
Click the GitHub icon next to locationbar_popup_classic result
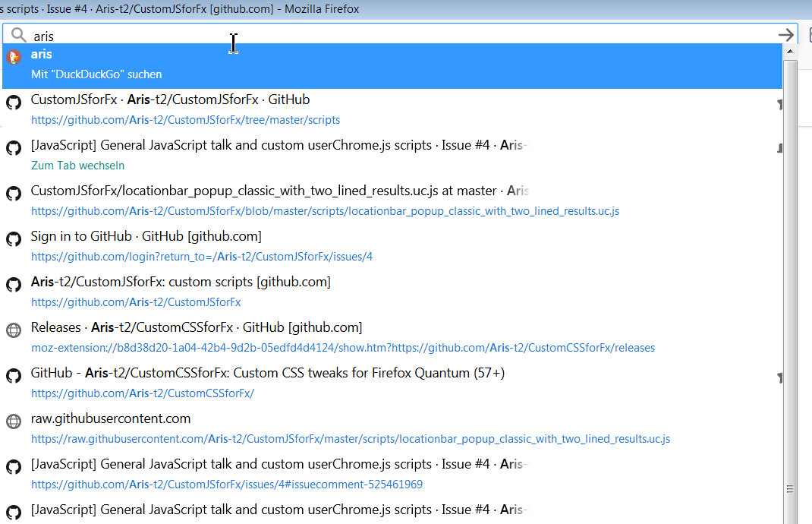pyautogui.click(x=13, y=193)
